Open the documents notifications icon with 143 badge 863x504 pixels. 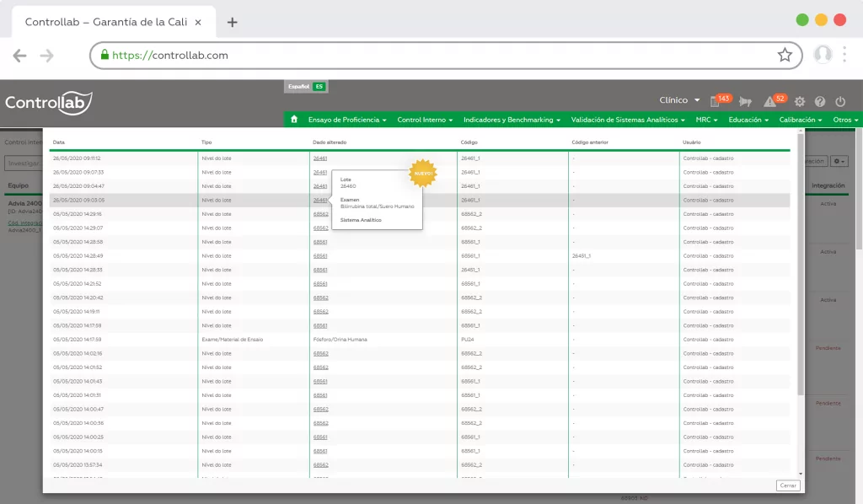716,101
